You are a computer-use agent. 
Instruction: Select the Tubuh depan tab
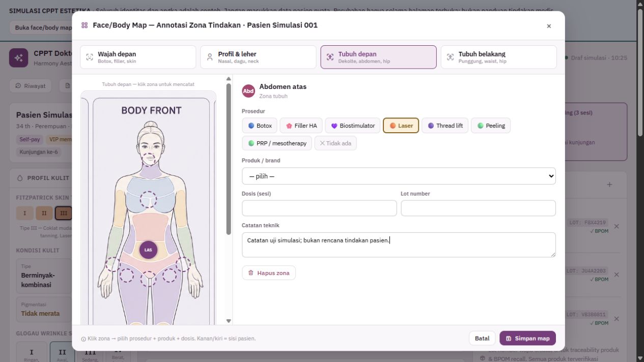pos(378,57)
